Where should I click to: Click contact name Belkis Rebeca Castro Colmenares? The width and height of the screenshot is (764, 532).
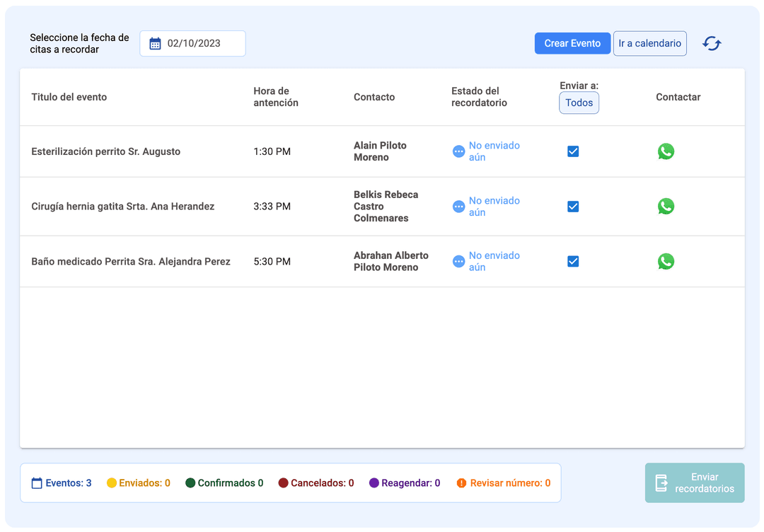(x=386, y=207)
